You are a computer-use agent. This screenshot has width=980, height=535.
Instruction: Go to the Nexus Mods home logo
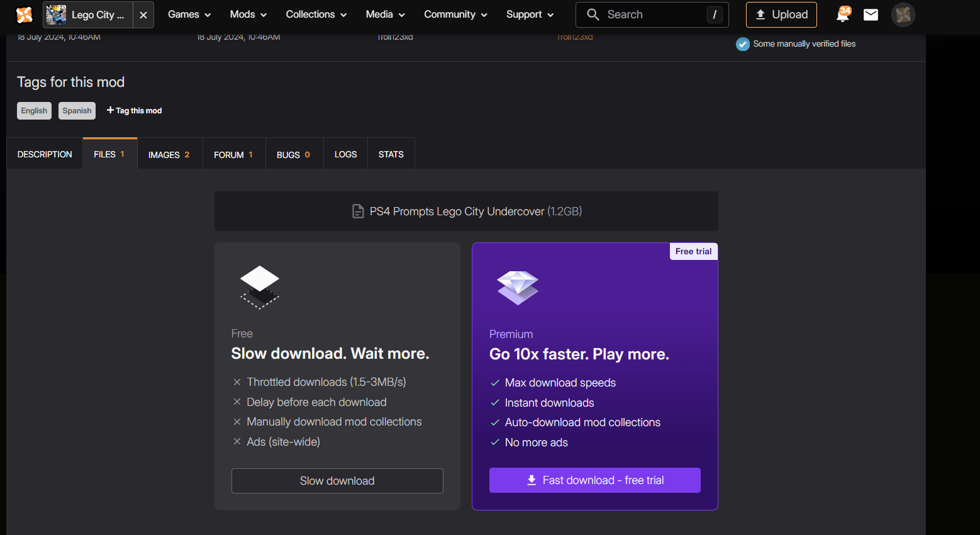[25, 14]
